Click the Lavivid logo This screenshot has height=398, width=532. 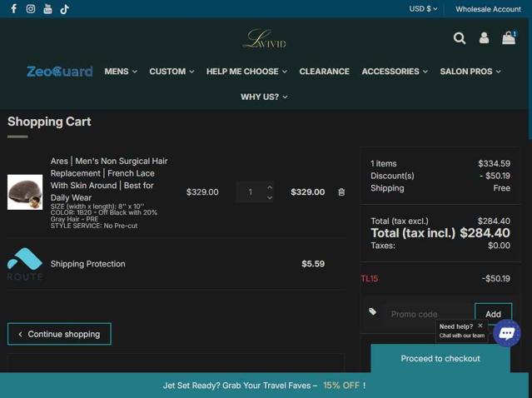coord(265,39)
